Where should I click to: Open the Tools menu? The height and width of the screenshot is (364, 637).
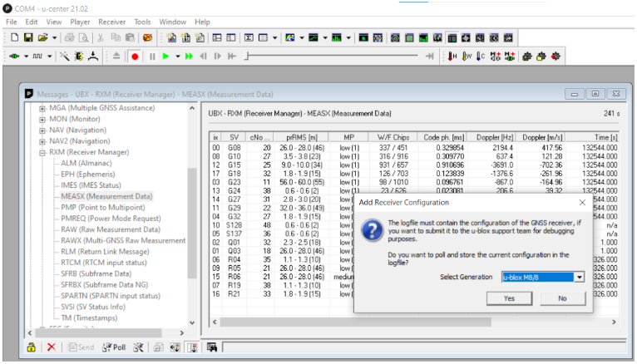[142, 22]
